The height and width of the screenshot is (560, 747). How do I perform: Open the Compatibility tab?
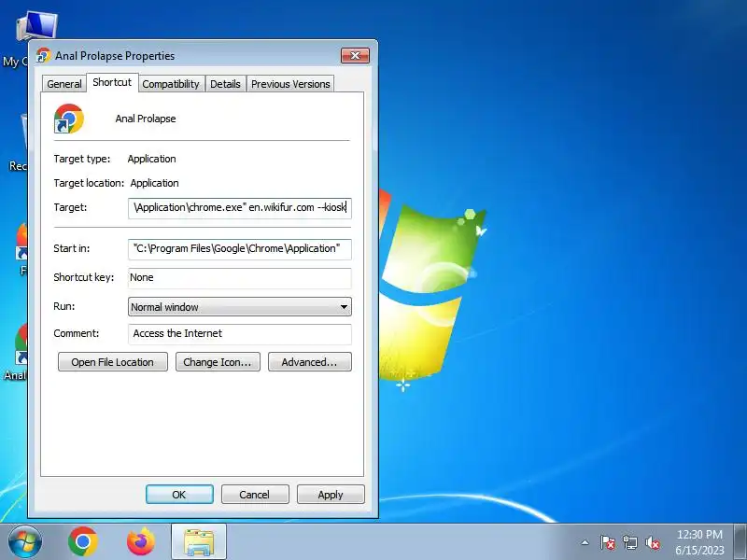(x=171, y=84)
